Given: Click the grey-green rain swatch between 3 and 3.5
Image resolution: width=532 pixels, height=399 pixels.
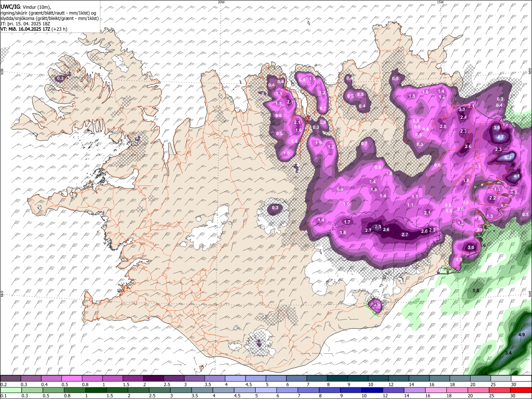Looking at the screenshot, I should click(x=180, y=390).
